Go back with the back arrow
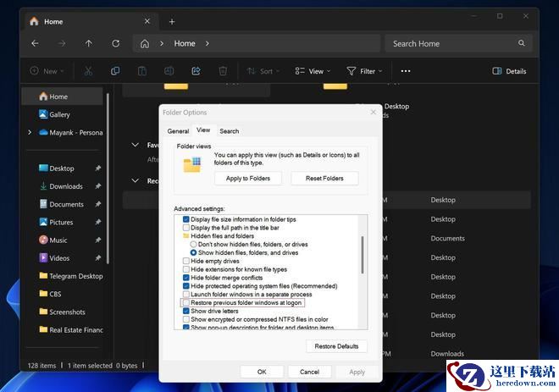Viewport: 559px width, 392px height. point(35,43)
